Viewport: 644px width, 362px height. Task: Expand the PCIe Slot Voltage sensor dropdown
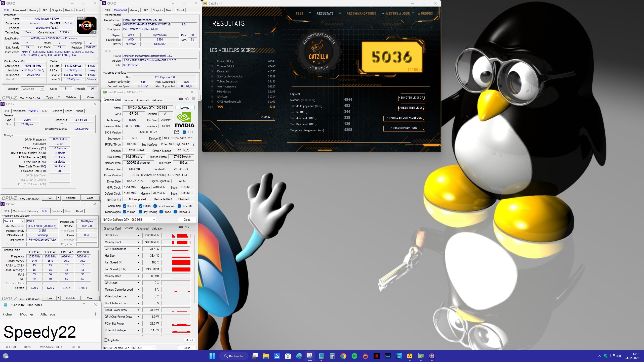(x=138, y=330)
